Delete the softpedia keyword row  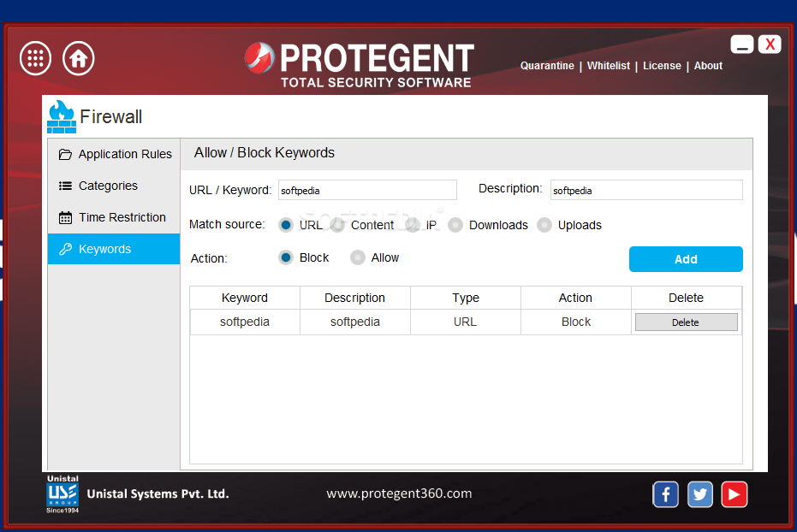pos(687,322)
